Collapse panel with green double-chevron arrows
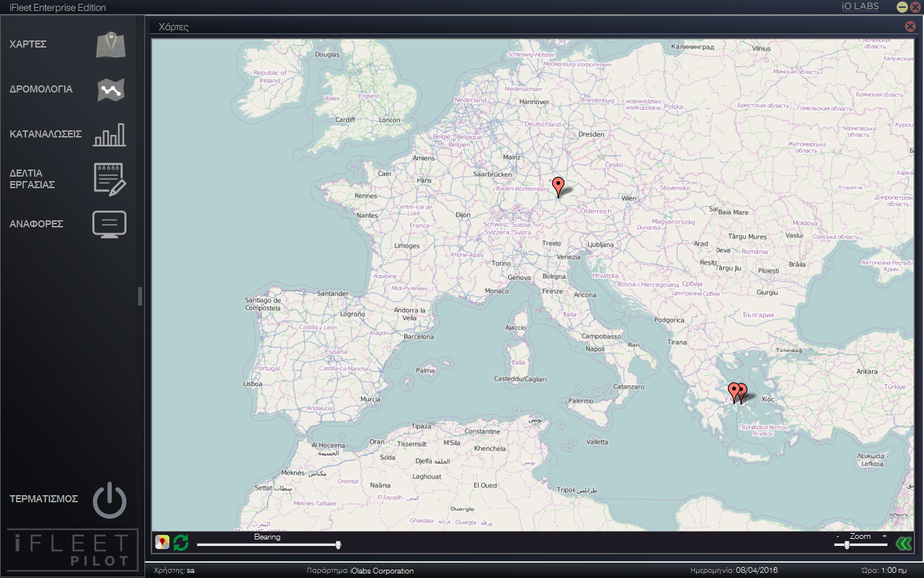Screen dimensions: 924x578 (904, 544)
